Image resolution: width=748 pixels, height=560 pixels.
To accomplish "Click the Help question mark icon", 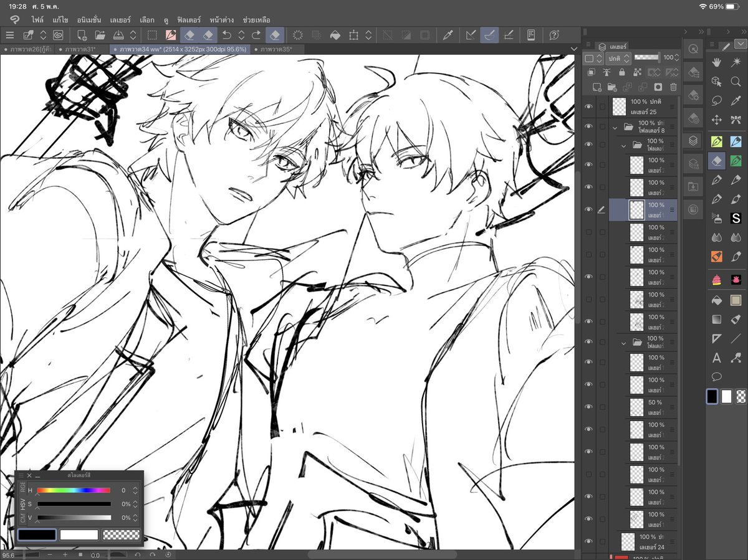I will (554, 35).
